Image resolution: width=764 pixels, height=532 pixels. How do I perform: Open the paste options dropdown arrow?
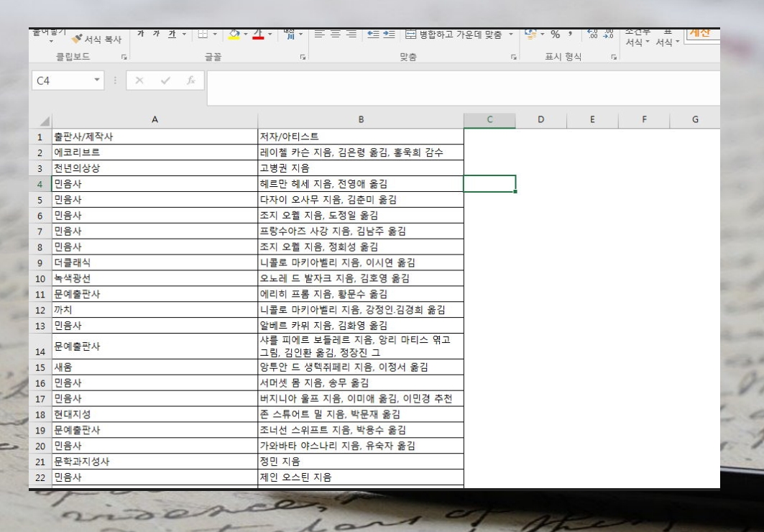click(51, 42)
